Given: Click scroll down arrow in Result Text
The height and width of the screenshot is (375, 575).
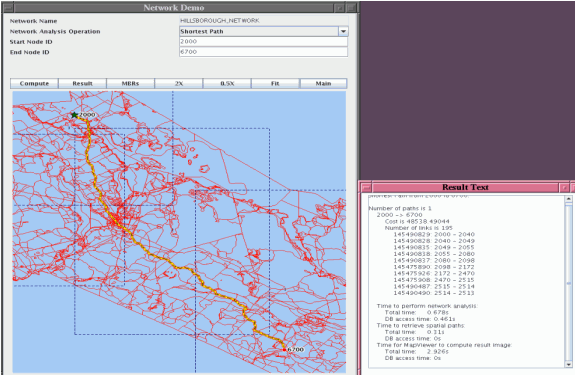Looking at the screenshot, I should (x=568, y=364).
